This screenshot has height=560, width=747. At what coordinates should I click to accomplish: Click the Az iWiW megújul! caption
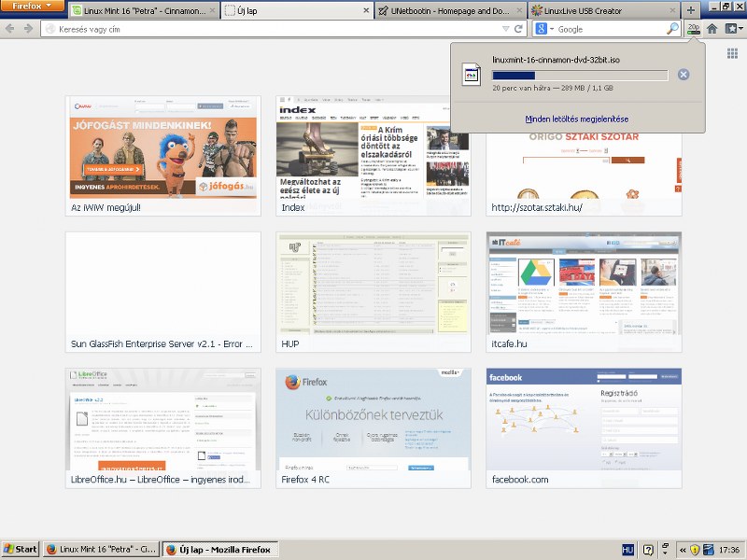(x=106, y=207)
